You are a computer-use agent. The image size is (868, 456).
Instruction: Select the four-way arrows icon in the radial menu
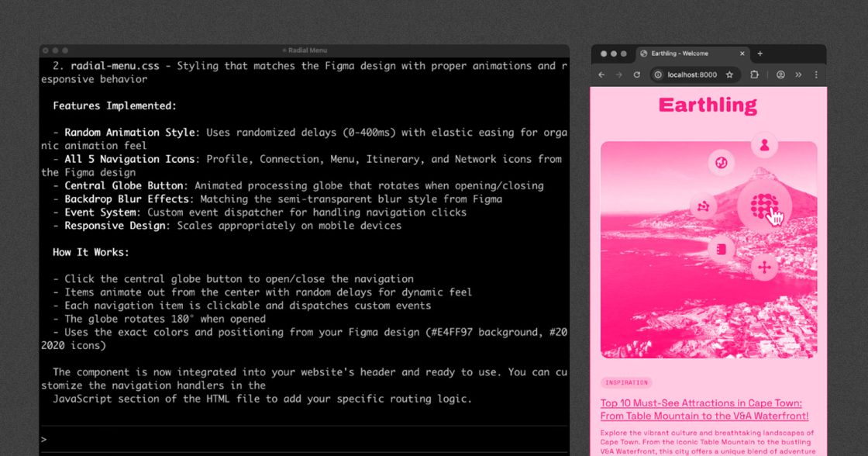pyautogui.click(x=764, y=268)
